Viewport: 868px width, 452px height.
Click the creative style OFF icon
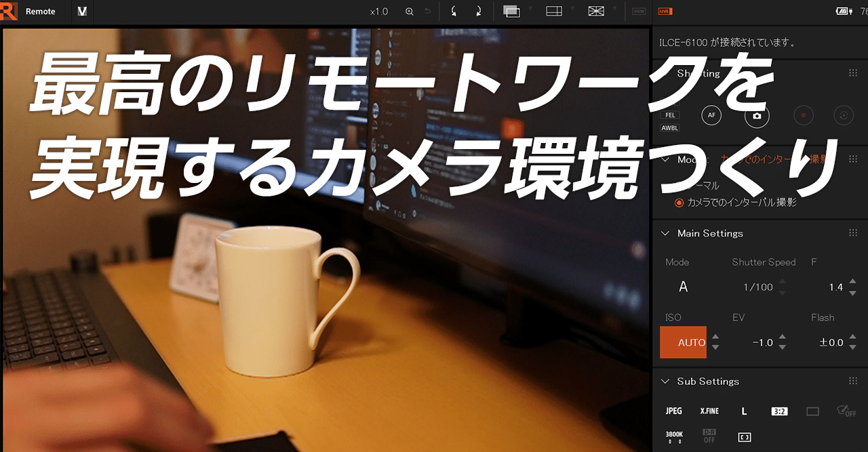tap(846, 411)
